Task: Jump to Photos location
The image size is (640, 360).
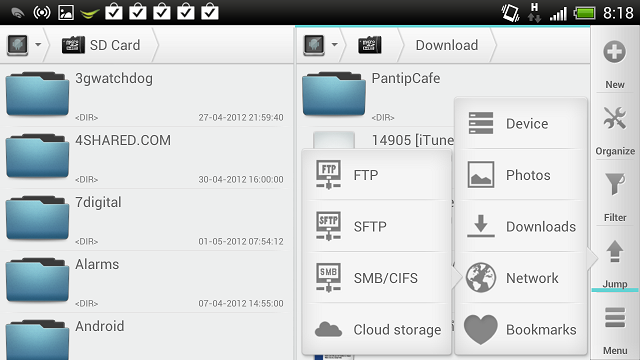Action: coord(521,175)
